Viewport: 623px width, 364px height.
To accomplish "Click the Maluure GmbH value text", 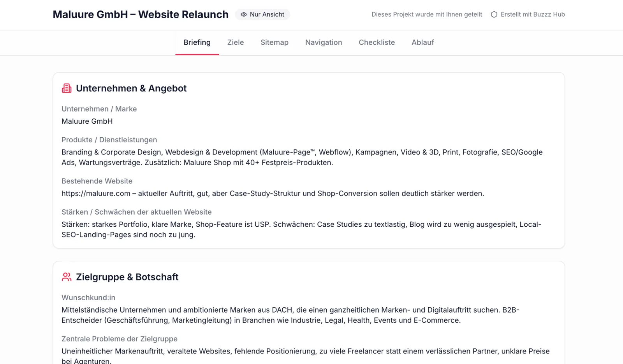I will [87, 121].
